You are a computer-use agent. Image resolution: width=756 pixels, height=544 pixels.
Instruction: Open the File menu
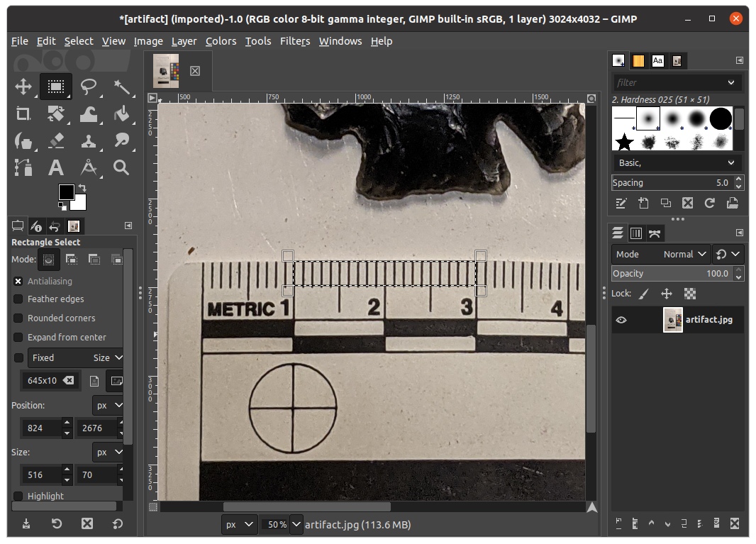(20, 41)
